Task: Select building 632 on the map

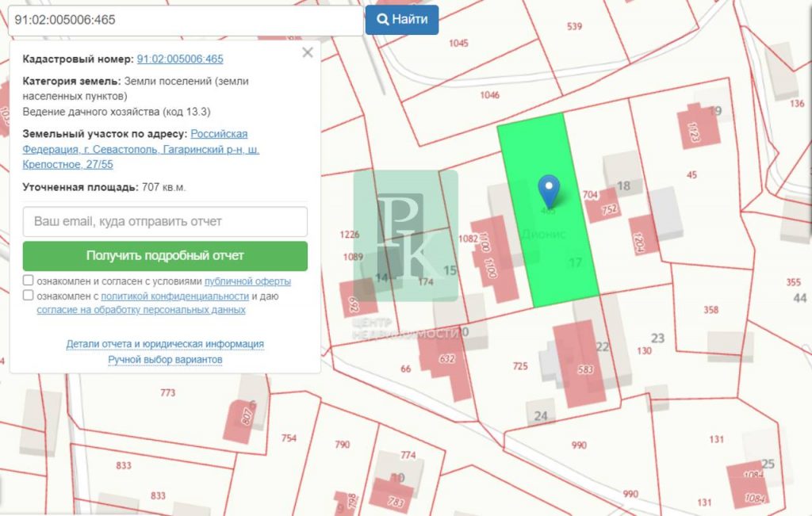Action: pyautogui.click(x=446, y=359)
